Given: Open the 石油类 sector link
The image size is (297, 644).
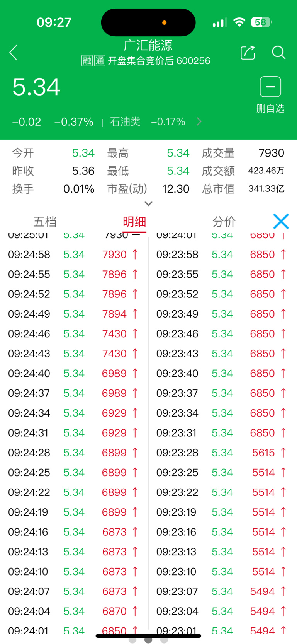Looking at the screenshot, I should (125, 121).
